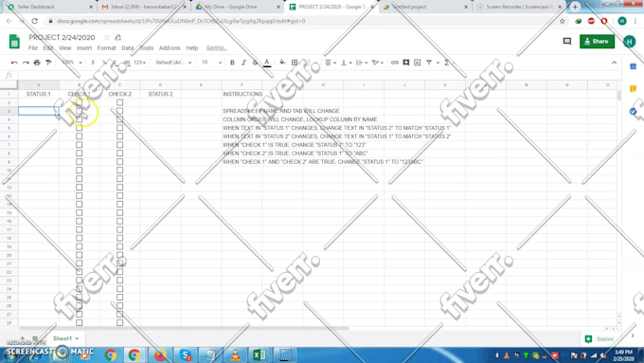Image resolution: width=644 pixels, height=363 pixels.
Task: Tick the CHECK 2 checkbox in row 15
Action: (119, 212)
